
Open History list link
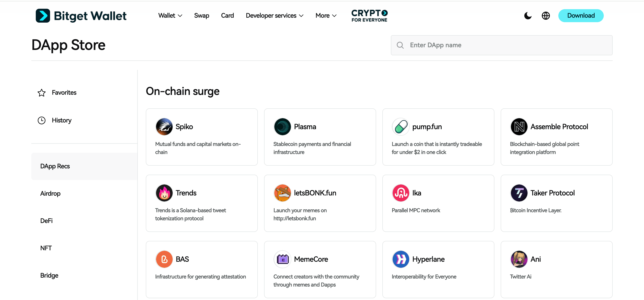point(61,120)
